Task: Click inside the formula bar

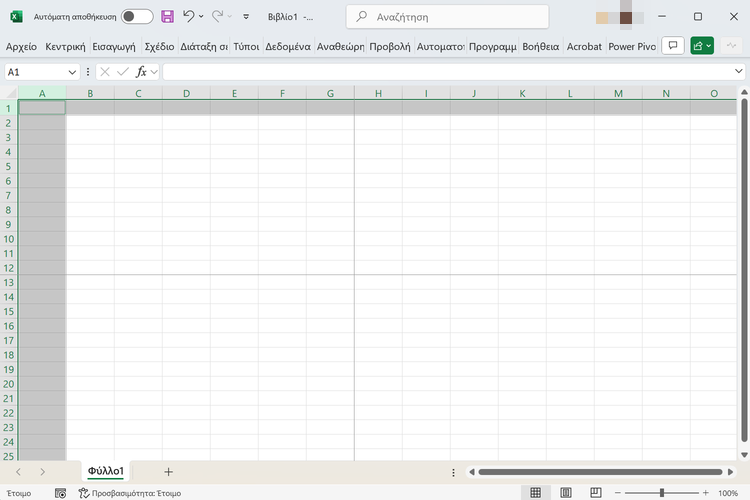Action: pyautogui.click(x=447, y=72)
